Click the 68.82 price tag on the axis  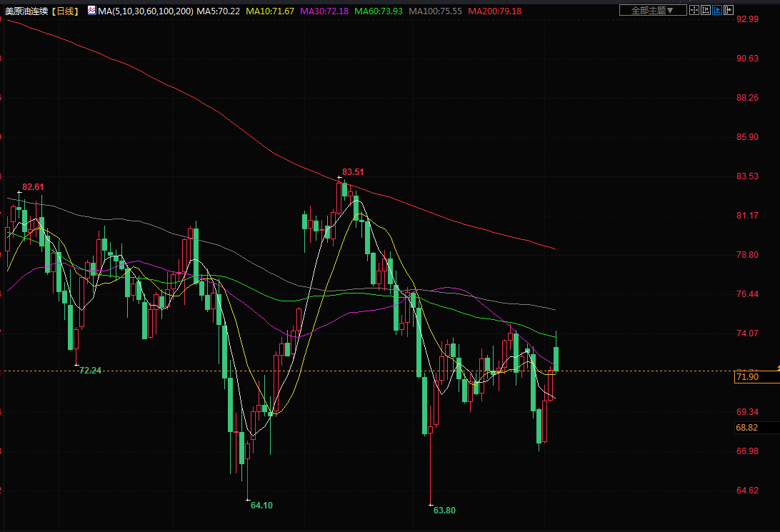click(756, 428)
